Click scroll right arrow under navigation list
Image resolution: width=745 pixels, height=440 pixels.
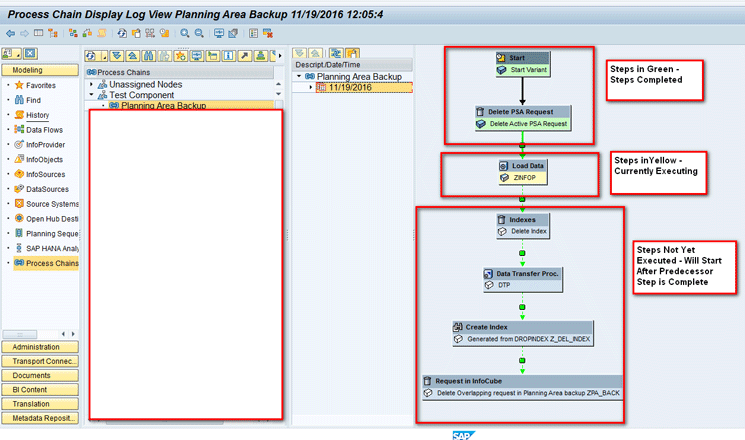coord(73,334)
